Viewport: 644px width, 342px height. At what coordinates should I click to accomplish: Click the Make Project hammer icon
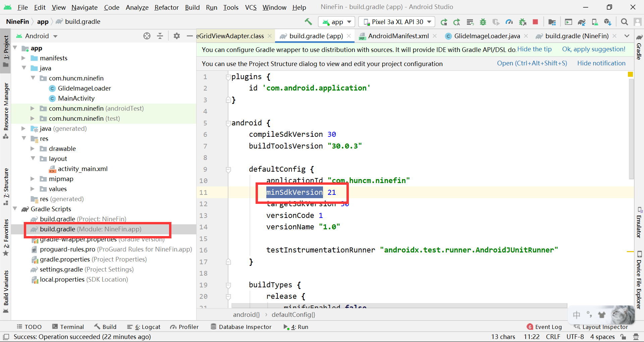point(308,22)
